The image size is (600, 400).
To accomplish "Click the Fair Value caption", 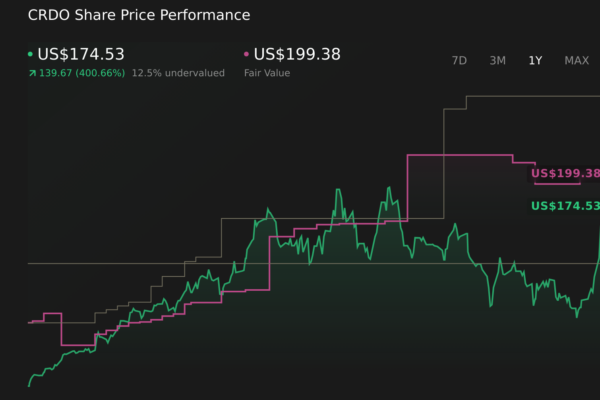I will (x=266, y=73).
